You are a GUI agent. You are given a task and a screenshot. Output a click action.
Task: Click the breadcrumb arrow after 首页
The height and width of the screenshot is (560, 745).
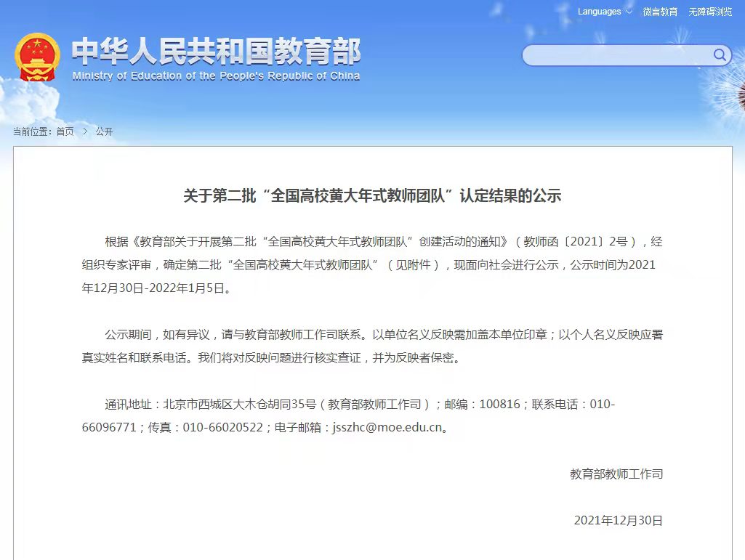84,131
